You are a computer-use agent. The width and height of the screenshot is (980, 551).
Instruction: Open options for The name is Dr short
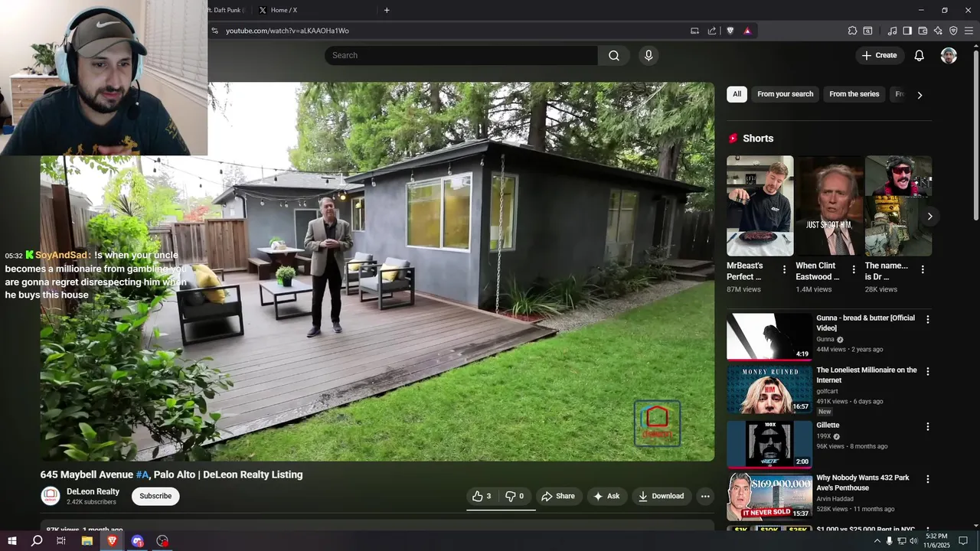[x=923, y=269]
